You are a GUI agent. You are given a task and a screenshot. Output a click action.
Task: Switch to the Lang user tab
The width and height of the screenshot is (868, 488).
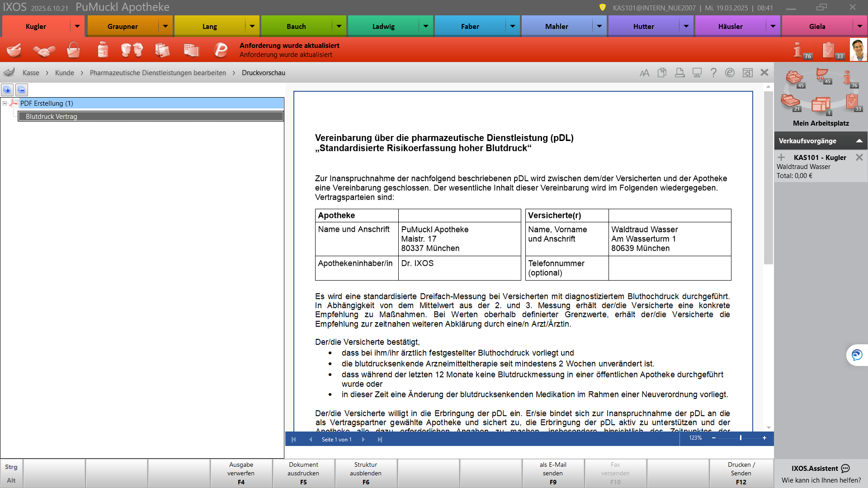[x=209, y=26]
